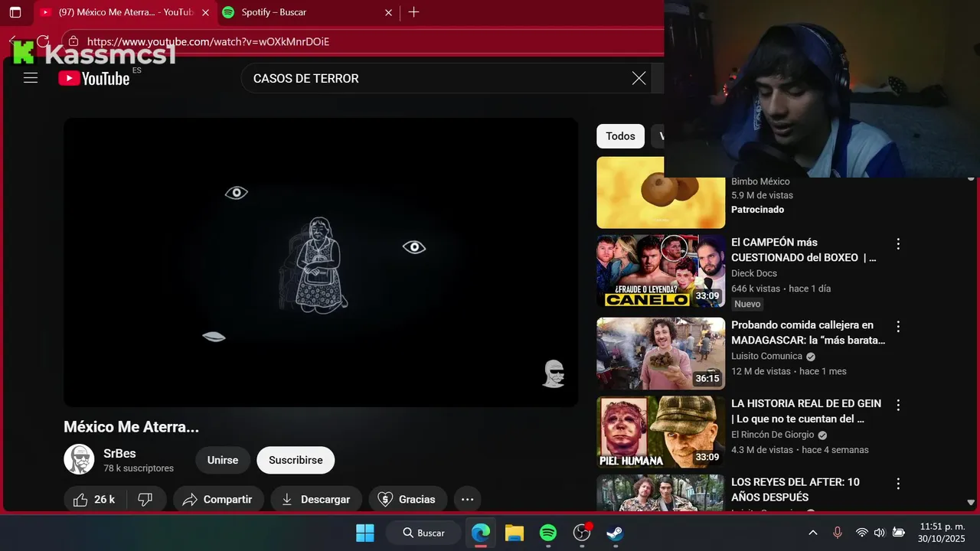
Task: Open the Bimbo México sponsored thumbnail
Action: pyautogui.click(x=661, y=192)
